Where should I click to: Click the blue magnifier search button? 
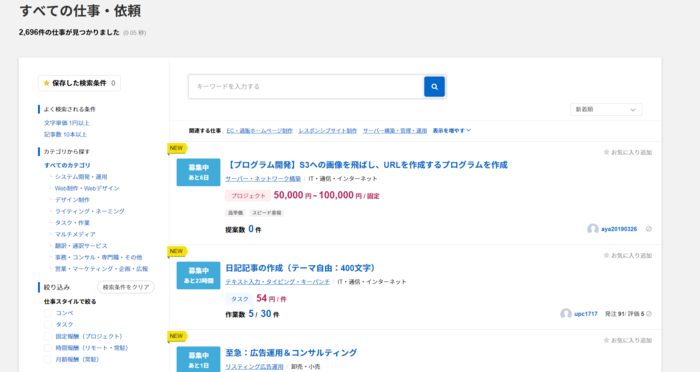click(x=434, y=87)
